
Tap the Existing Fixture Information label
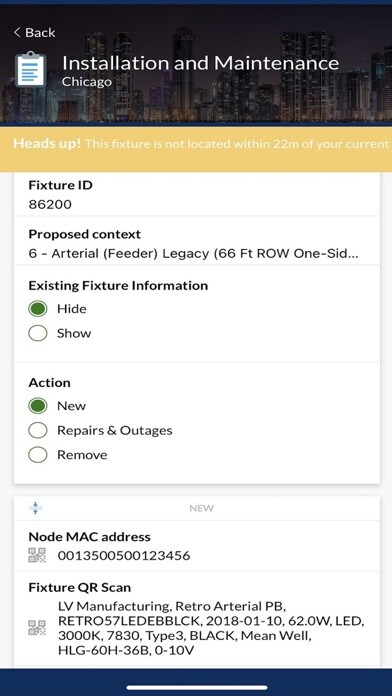point(118,285)
